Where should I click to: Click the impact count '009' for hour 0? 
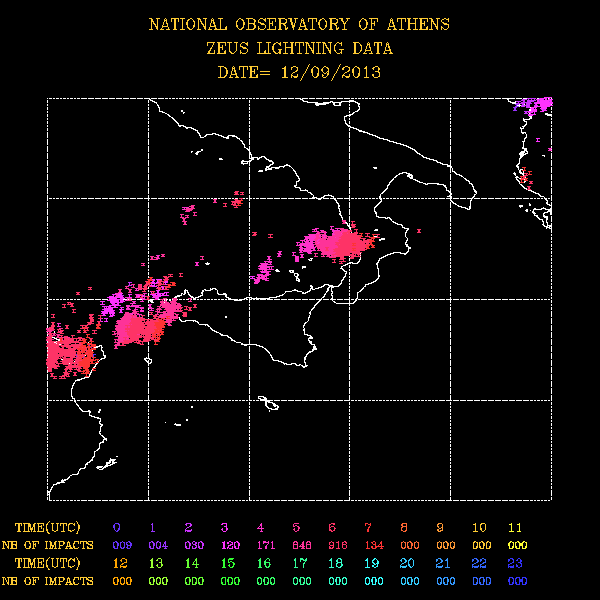[122, 545]
